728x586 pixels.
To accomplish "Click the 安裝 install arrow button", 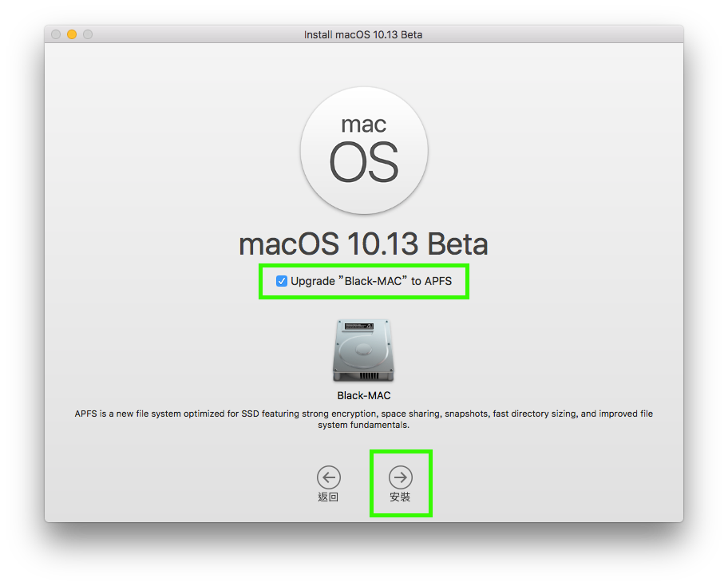I will coord(400,477).
